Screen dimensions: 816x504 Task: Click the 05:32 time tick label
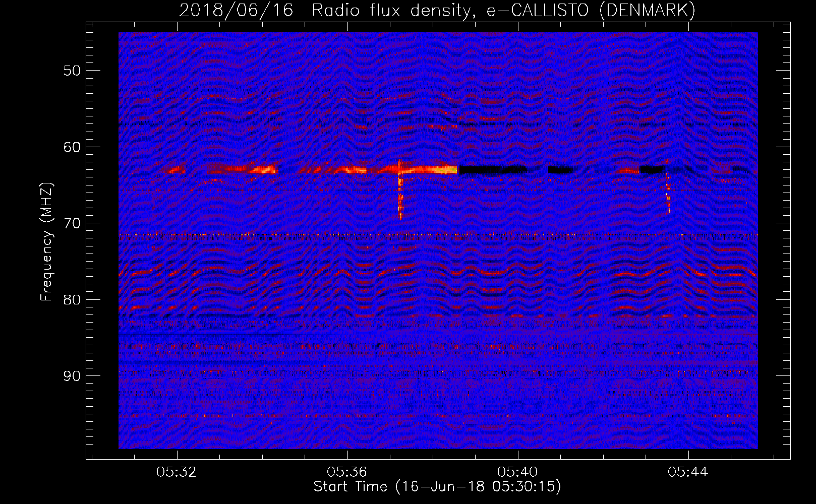pos(177,472)
